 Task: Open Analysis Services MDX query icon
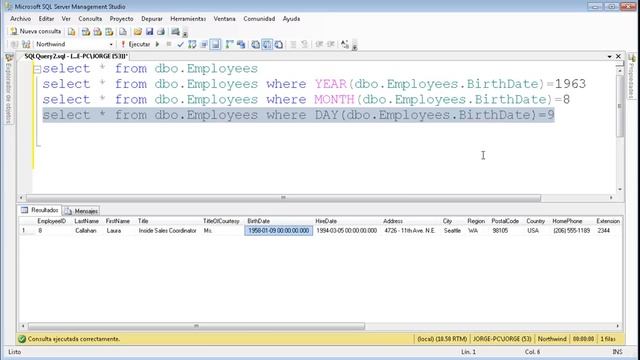coord(86,32)
